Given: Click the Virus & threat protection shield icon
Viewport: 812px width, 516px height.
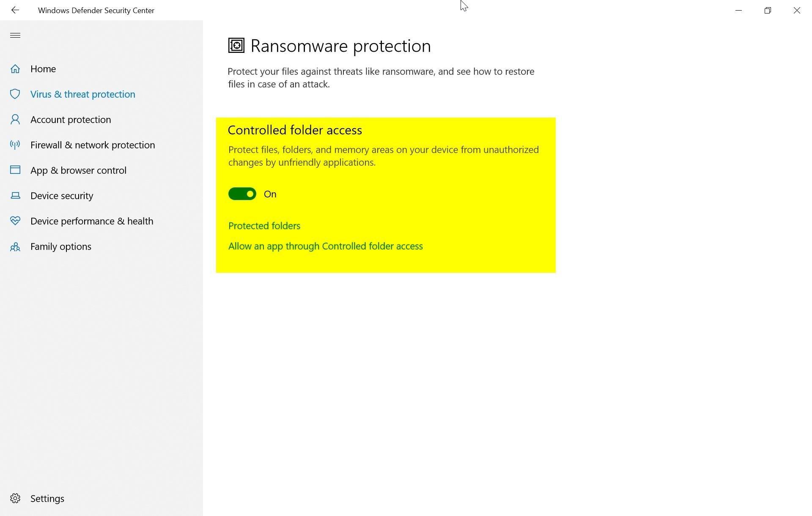Looking at the screenshot, I should coord(15,94).
